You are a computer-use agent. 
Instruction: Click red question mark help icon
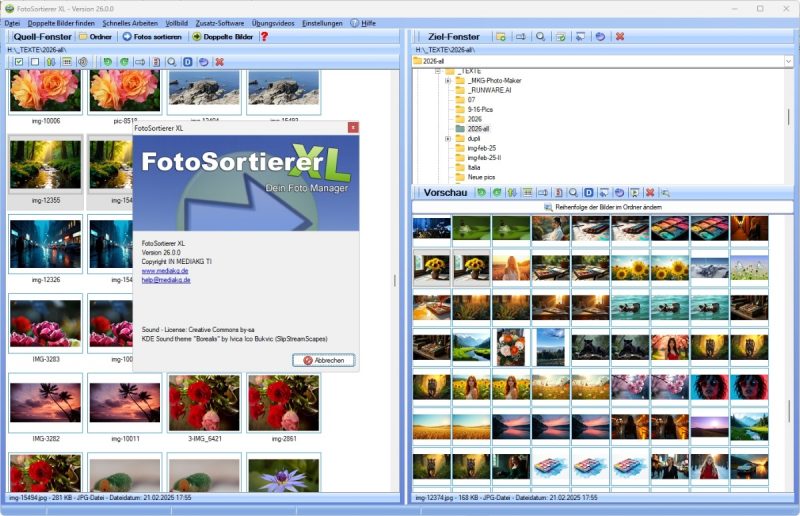(264, 37)
